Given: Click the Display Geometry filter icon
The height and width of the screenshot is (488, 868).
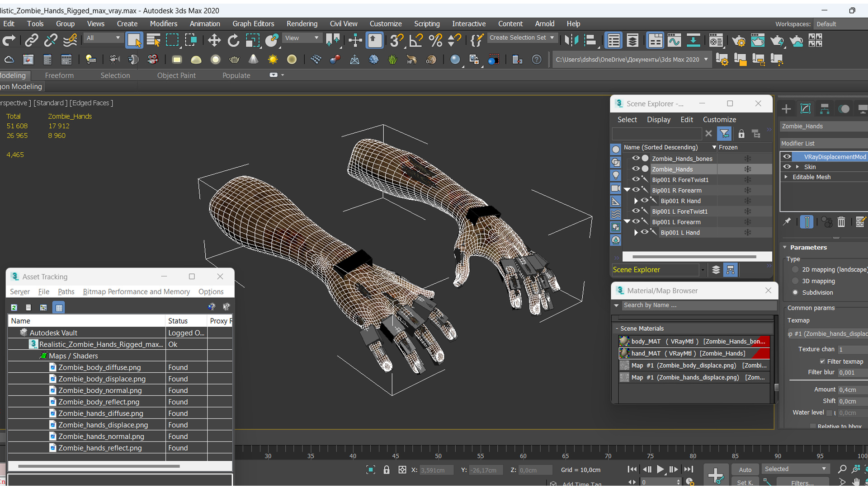Looking at the screenshot, I should point(616,149).
